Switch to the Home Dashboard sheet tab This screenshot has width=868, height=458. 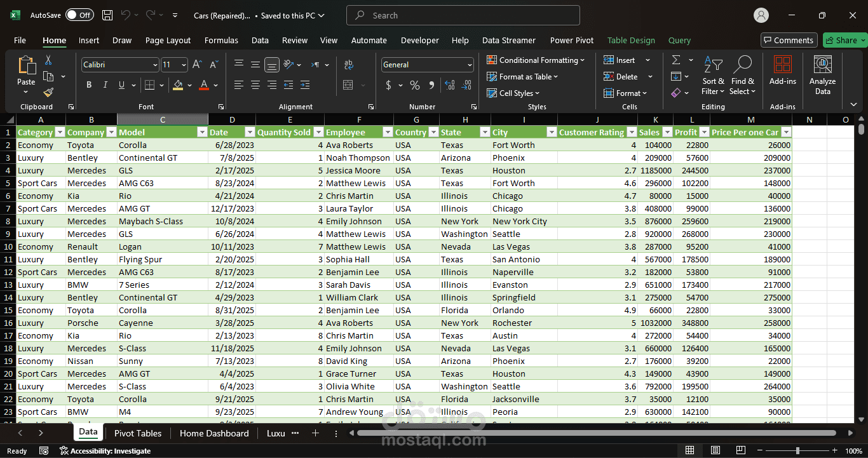point(214,433)
